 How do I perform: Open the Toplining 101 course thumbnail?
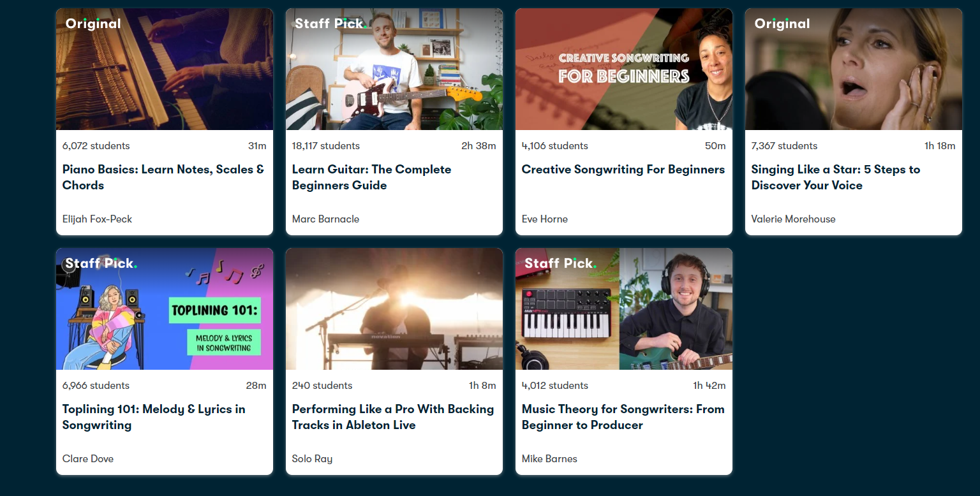[165, 309]
